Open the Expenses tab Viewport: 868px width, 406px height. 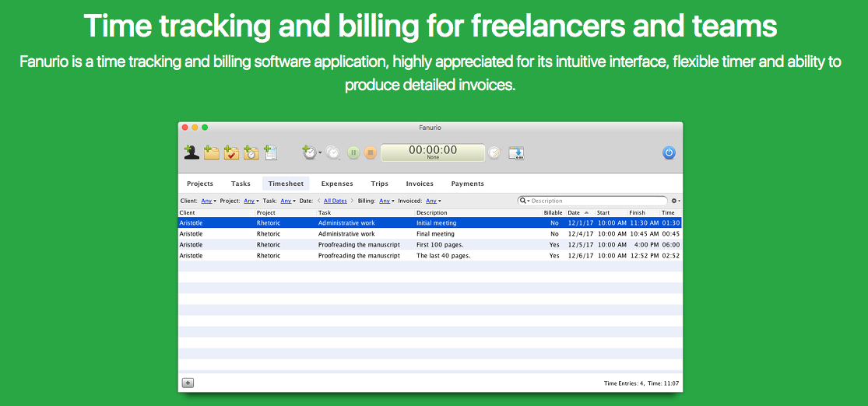(337, 184)
